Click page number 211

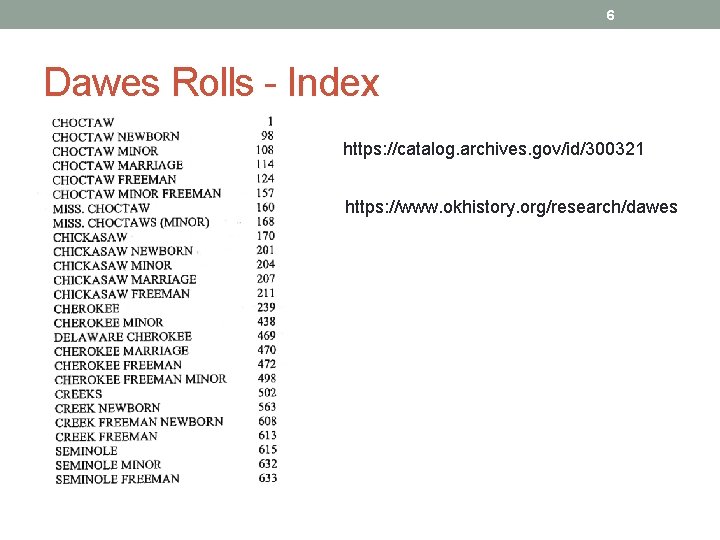click(266, 293)
